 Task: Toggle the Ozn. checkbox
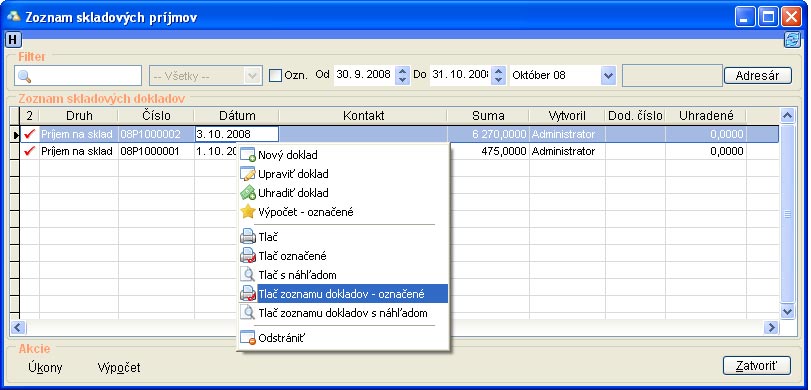pyautogui.click(x=276, y=76)
